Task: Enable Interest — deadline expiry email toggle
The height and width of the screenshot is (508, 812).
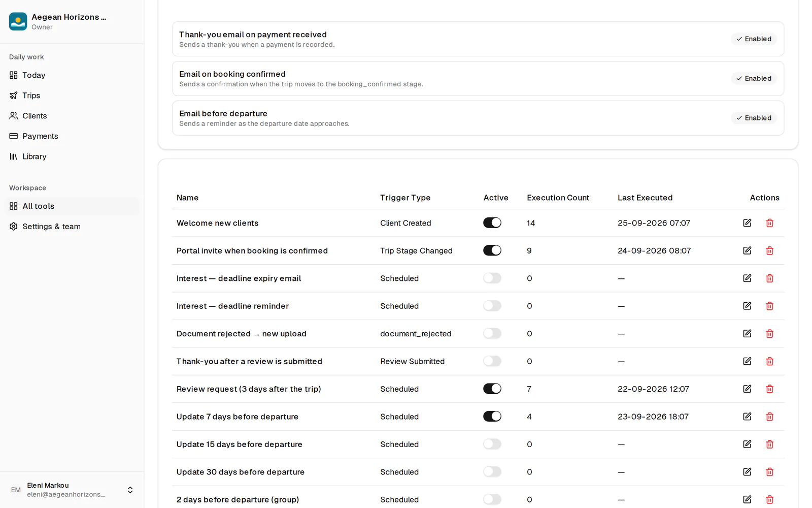Action: [x=492, y=278]
